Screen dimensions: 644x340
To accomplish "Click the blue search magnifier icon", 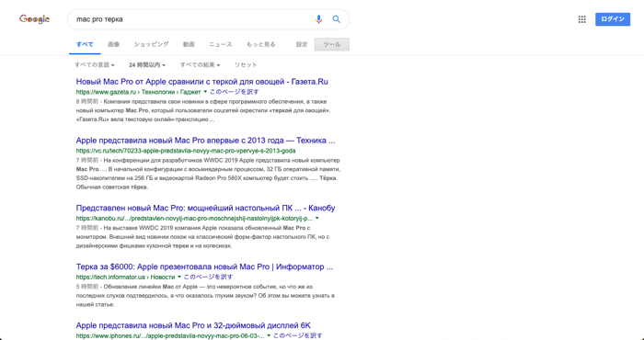I will (337, 19).
